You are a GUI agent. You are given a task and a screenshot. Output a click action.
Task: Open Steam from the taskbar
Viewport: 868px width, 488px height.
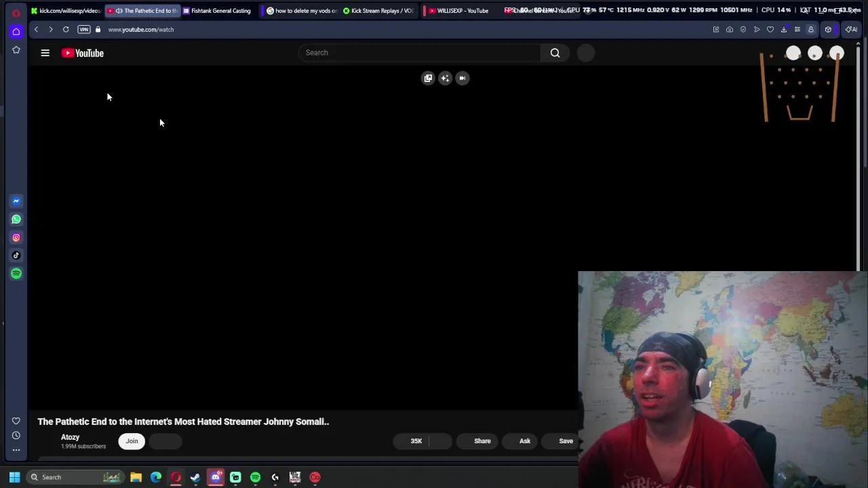coord(195,477)
